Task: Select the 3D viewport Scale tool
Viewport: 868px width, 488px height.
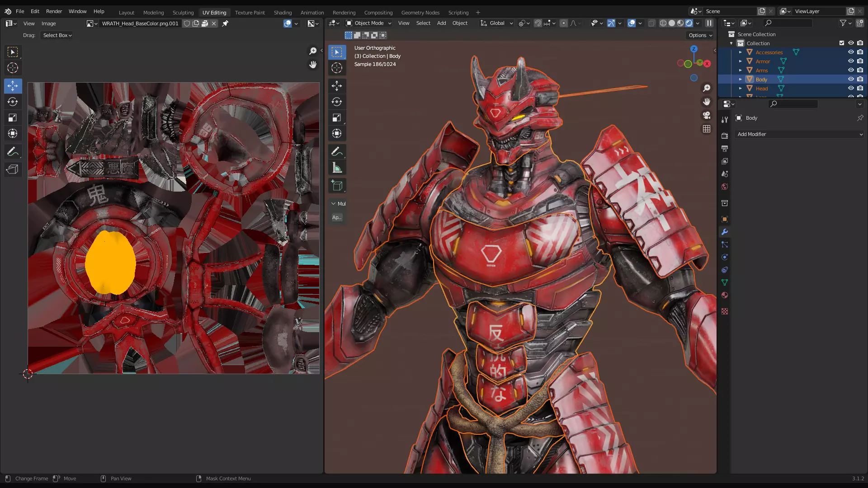Action: [x=337, y=118]
